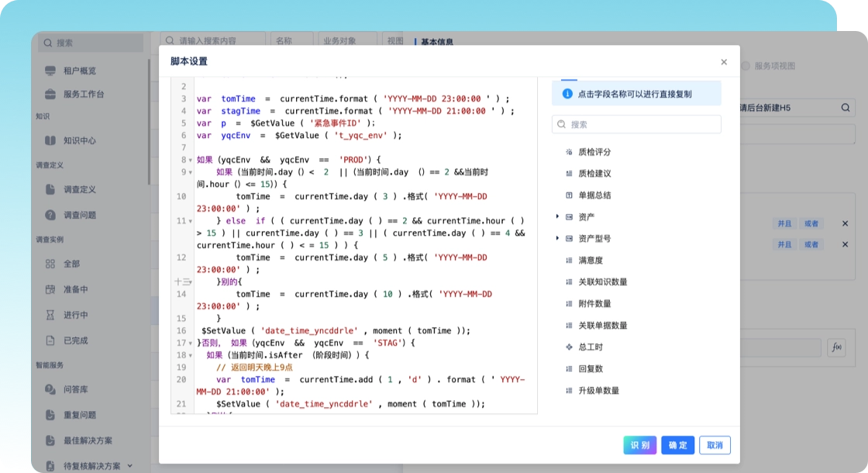This screenshot has width=868, height=473.
Task: Click the 单据总结 field icon
Action: pos(569,195)
